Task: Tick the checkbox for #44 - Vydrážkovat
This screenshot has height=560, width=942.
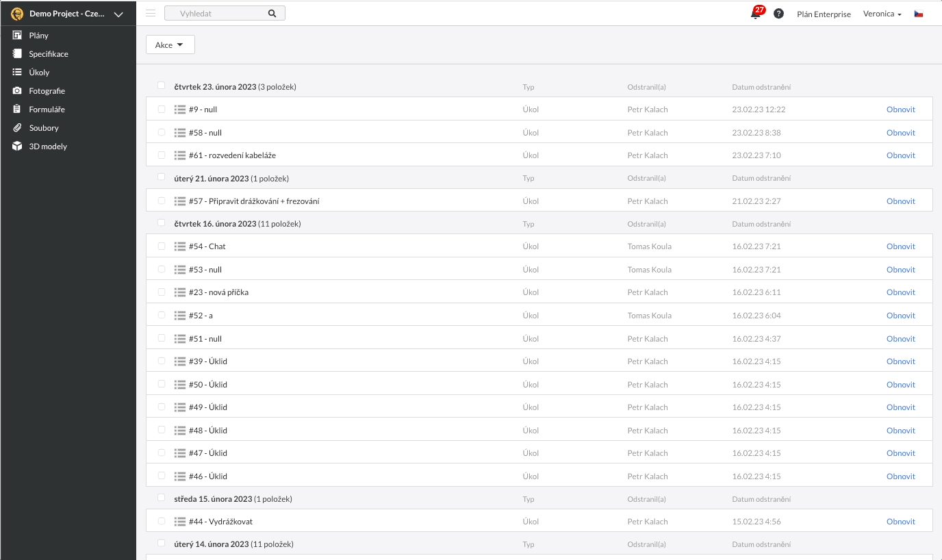Action: [x=162, y=521]
